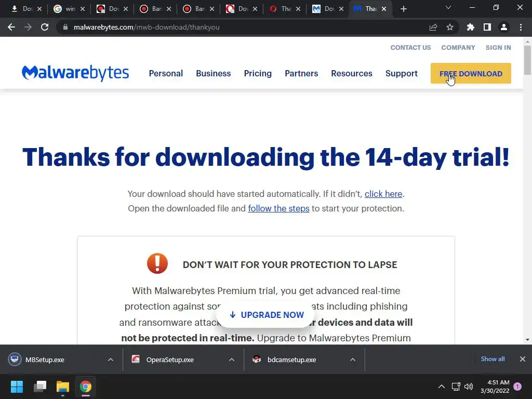
Task: Open the Chrome profile menu
Action: pyautogui.click(x=504, y=27)
